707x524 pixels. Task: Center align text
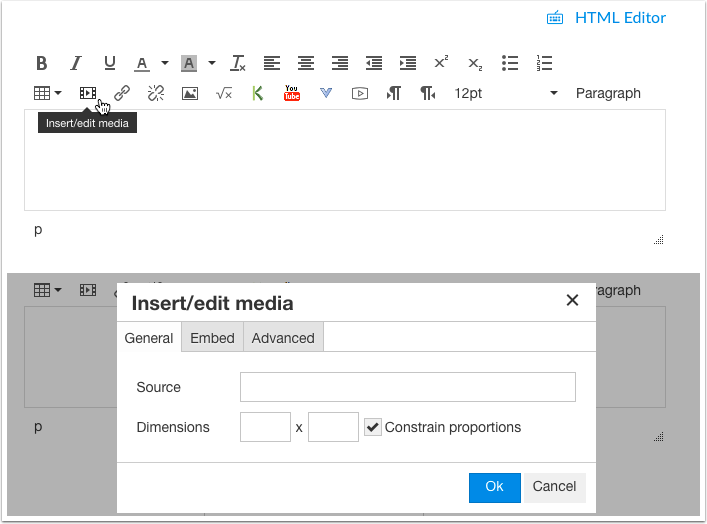(x=306, y=63)
